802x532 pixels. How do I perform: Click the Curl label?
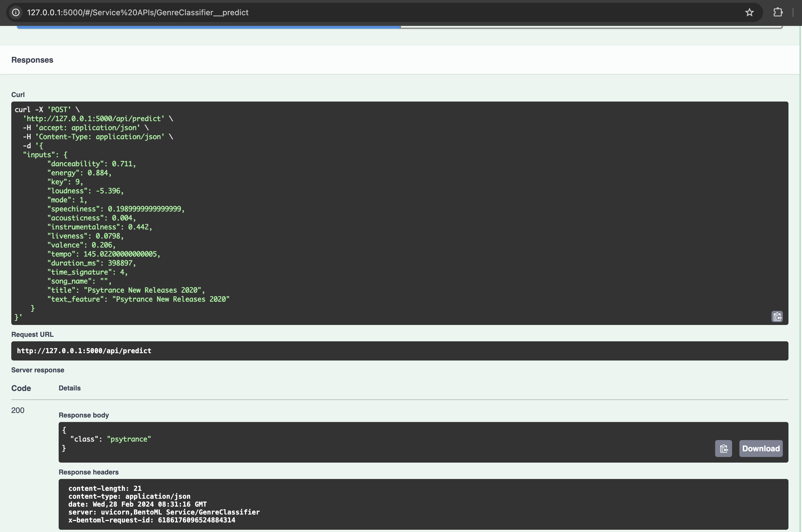(x=18, y=95)
